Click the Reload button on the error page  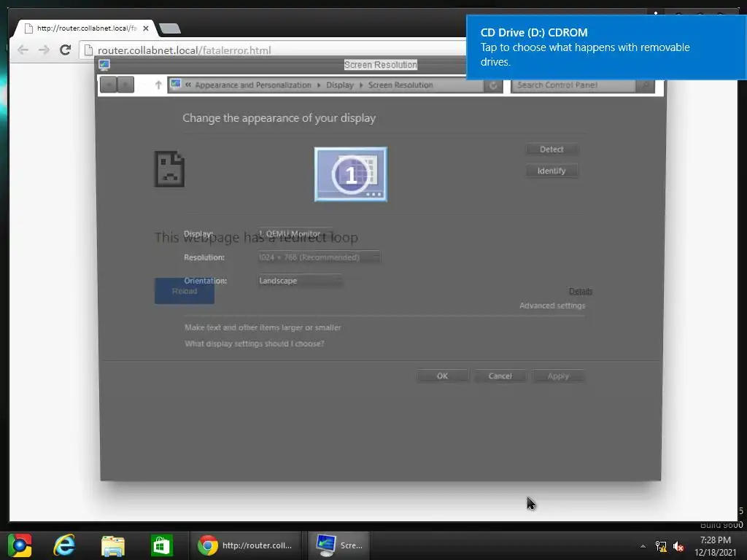[x=185, y=291]
